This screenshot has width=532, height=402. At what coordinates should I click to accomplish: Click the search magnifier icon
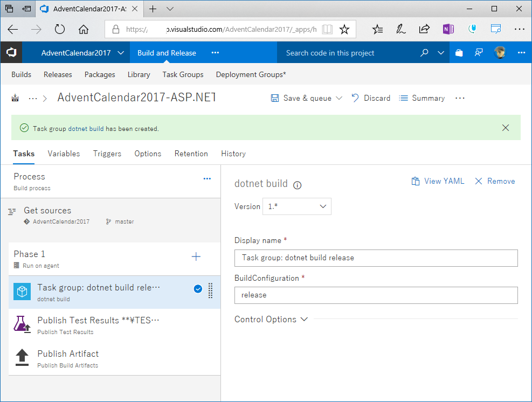tap(424, 53)
